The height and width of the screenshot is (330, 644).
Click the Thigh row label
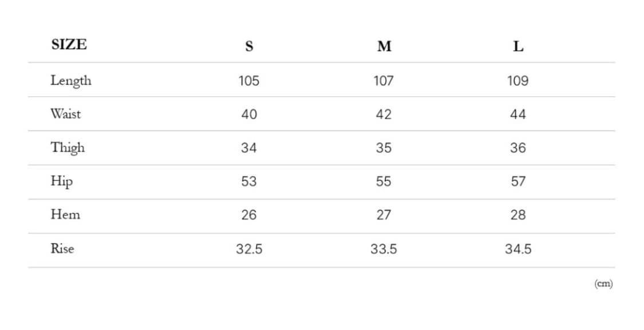pos(68,148)
